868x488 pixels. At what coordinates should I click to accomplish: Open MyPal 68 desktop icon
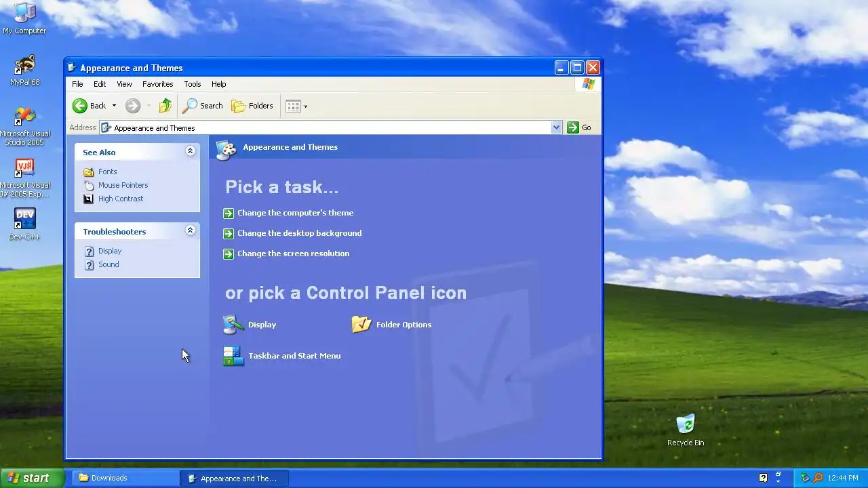pos(25,70)
